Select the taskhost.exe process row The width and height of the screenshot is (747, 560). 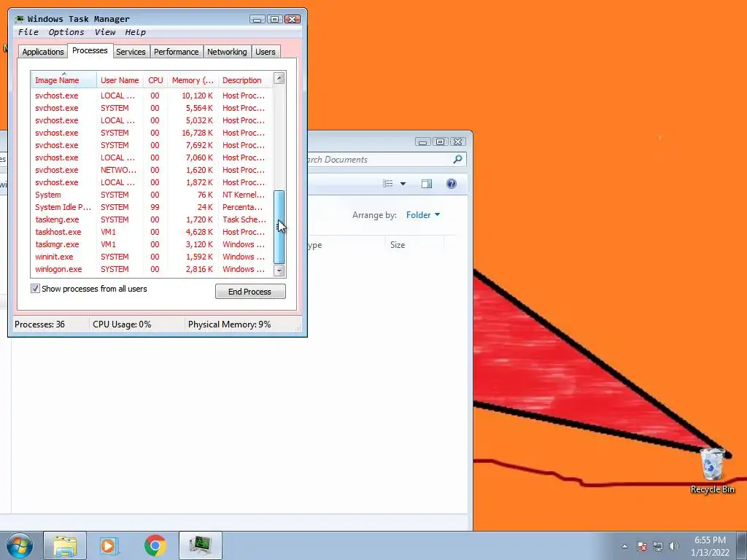coord(152,232)
